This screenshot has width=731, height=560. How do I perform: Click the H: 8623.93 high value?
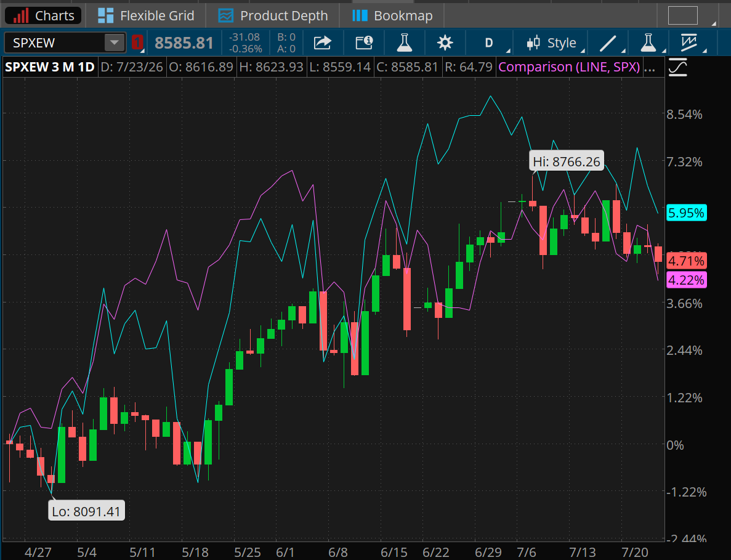click(272, 67)
